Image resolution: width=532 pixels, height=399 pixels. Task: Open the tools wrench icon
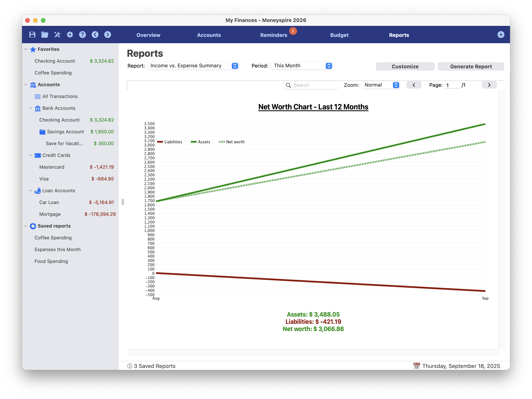click(57, 35)
